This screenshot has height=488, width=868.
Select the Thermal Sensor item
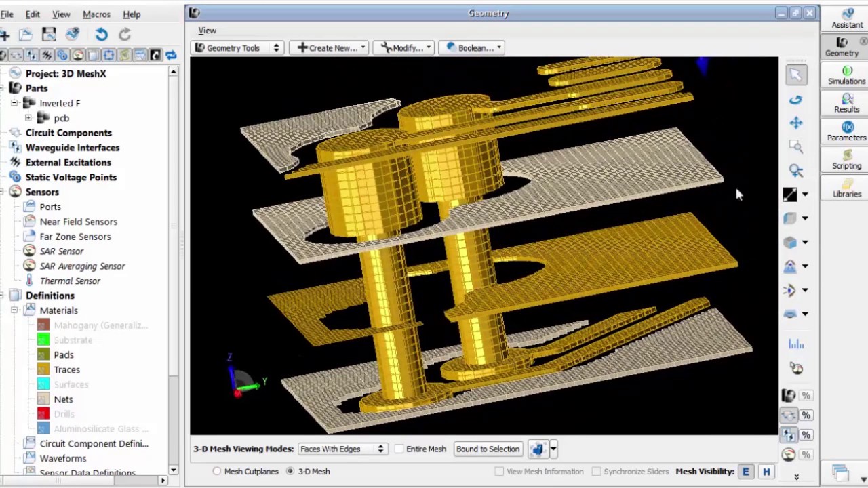[70, 281]
